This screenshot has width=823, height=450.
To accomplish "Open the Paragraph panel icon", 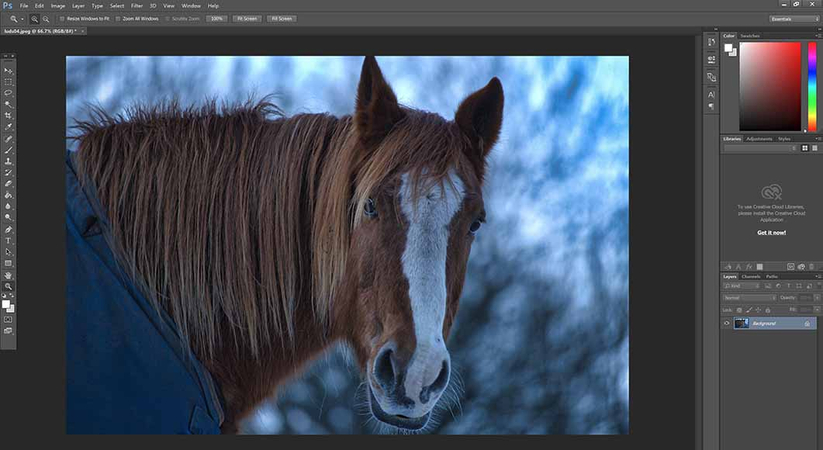I will click(711, 107).
